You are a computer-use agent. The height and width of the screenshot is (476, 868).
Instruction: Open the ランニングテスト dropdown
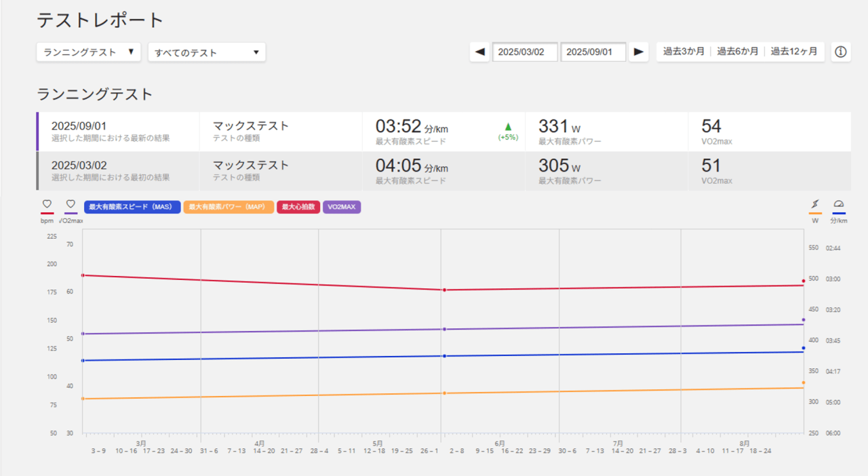88,52
